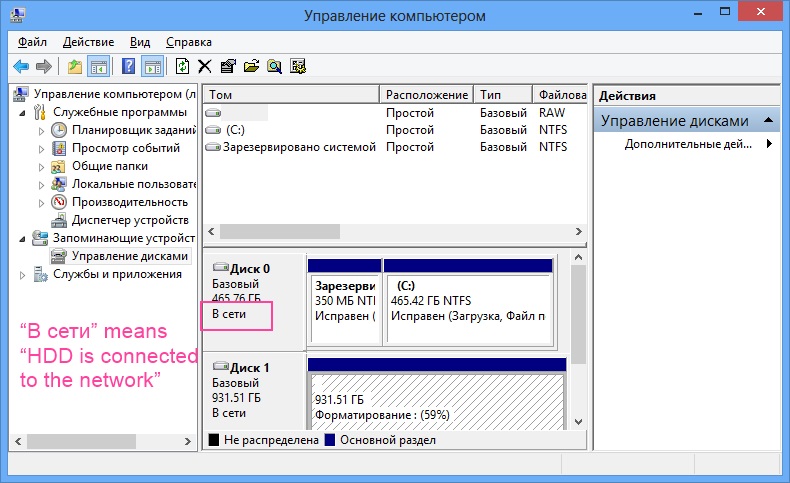
Task: Expand the Общие папки node
Action: (41, 167)
